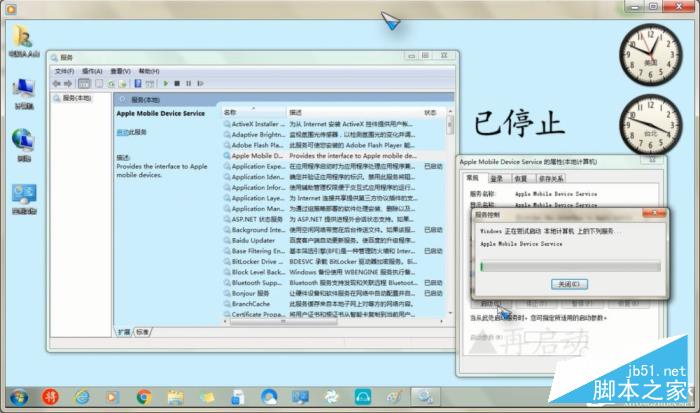
Task: Open the 常规 tab in the properties dialog
Action: (x=472, y=178)
